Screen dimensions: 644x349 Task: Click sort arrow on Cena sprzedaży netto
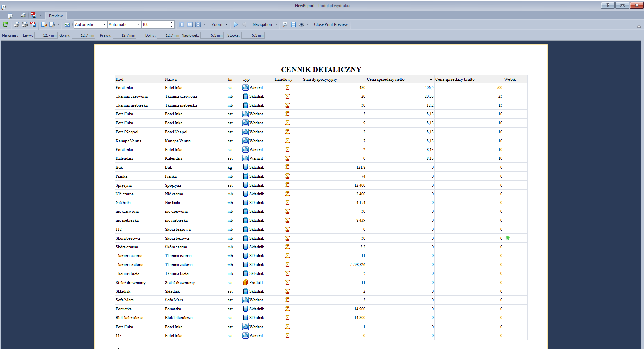(431, 79)
